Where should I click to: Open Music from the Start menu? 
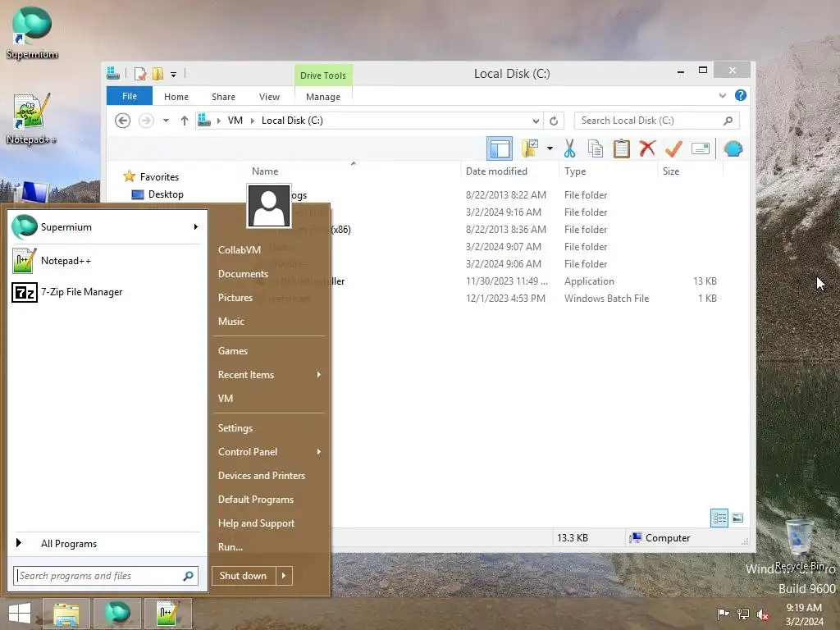tap(231, 321)
